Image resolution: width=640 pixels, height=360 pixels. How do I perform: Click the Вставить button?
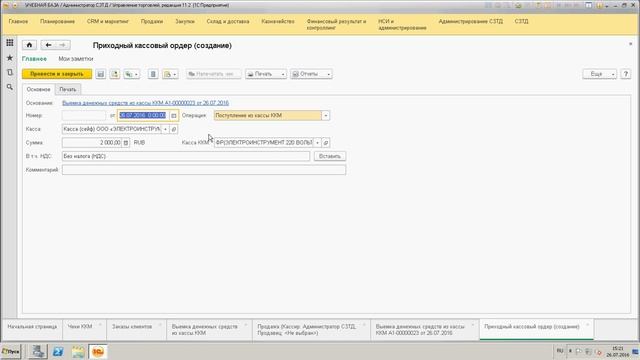tap(330, 156)
